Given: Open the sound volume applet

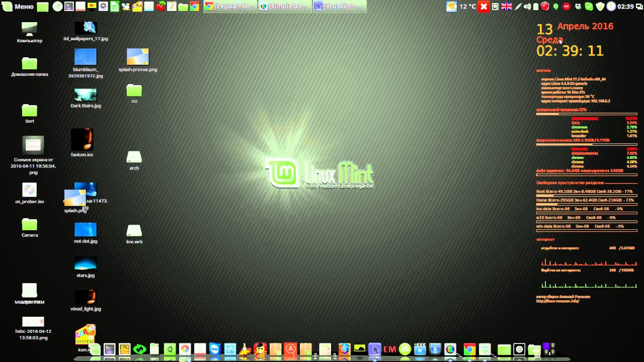Looking at the screenshot, I should point(527,7).
